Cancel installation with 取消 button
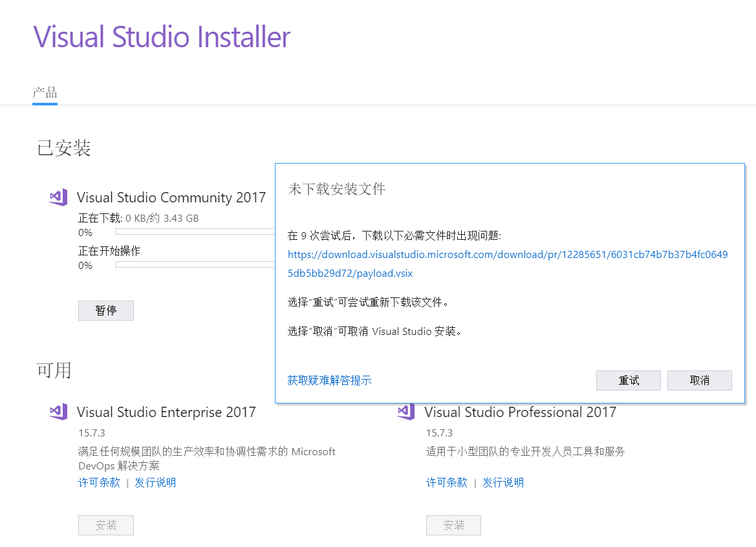 (700, 380)
